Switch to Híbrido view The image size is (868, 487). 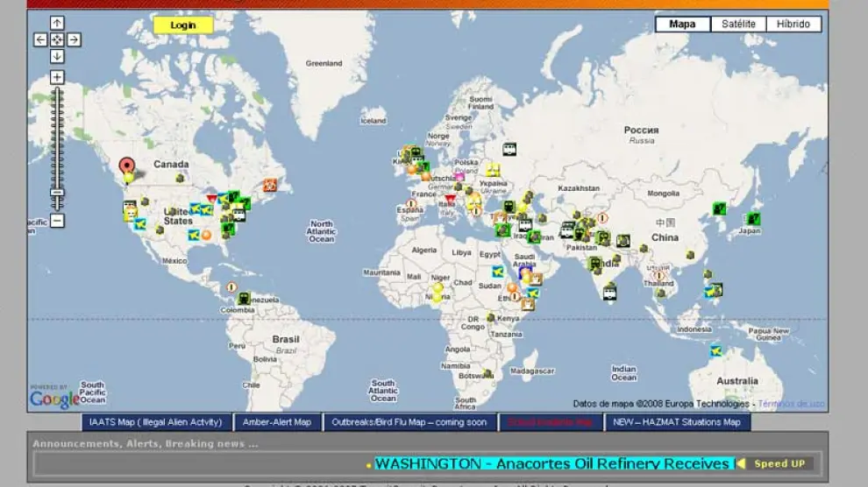tap(793, 24)
